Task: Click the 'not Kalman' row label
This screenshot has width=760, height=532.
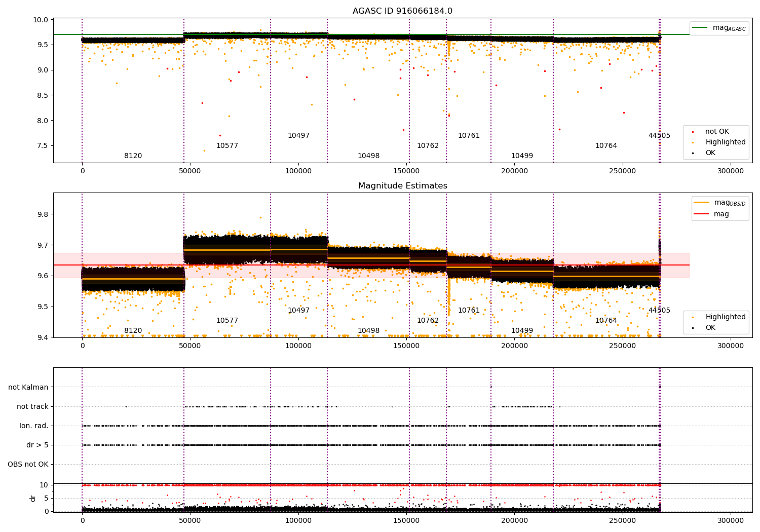Action: click(x=28, y=387)
